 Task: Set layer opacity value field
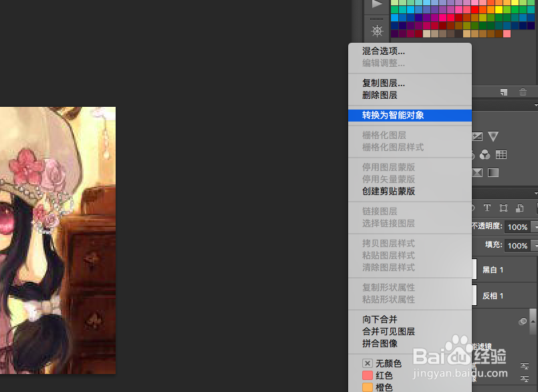click(x=517, y=226)
